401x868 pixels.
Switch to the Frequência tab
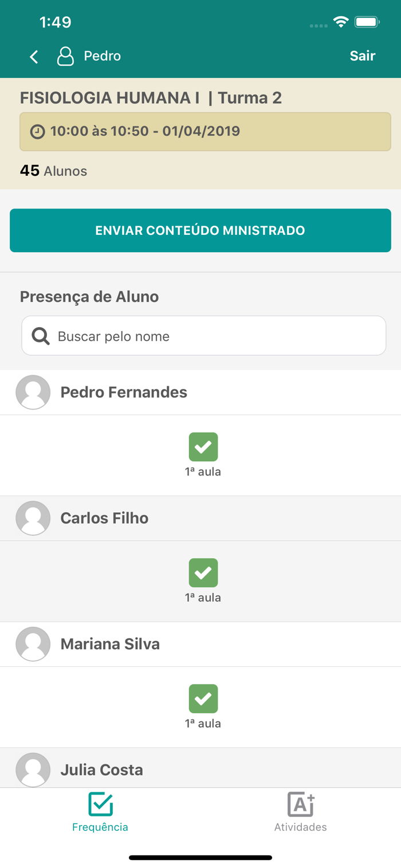coord(100,812)
